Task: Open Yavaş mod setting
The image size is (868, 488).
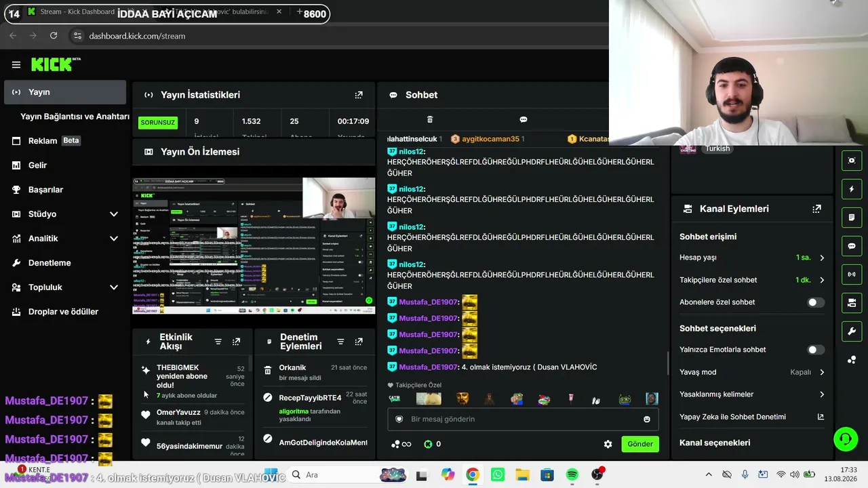Action: 751,372
